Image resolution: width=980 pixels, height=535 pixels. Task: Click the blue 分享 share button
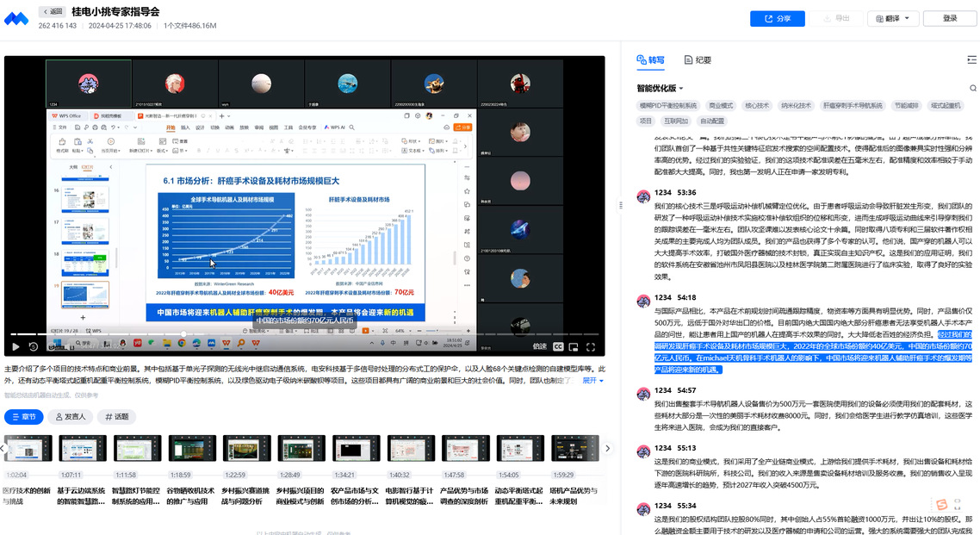pyautogui.click(x=777, y=18)
